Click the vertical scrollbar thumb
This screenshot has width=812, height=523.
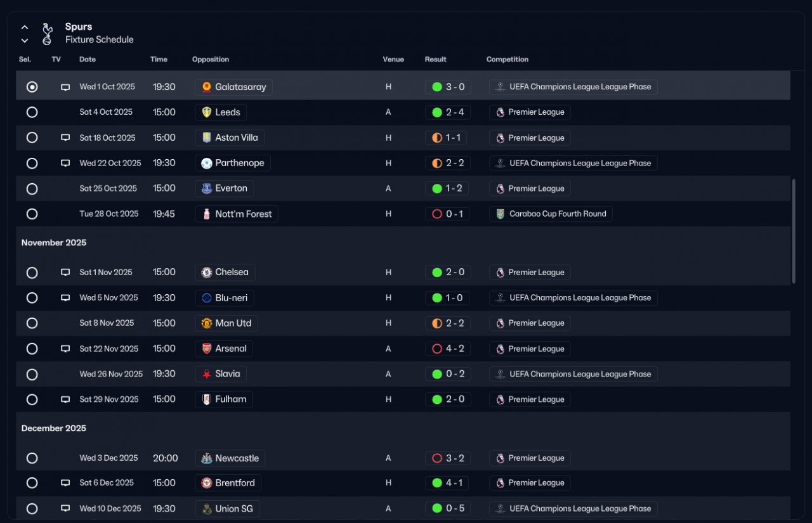point(794,231)
